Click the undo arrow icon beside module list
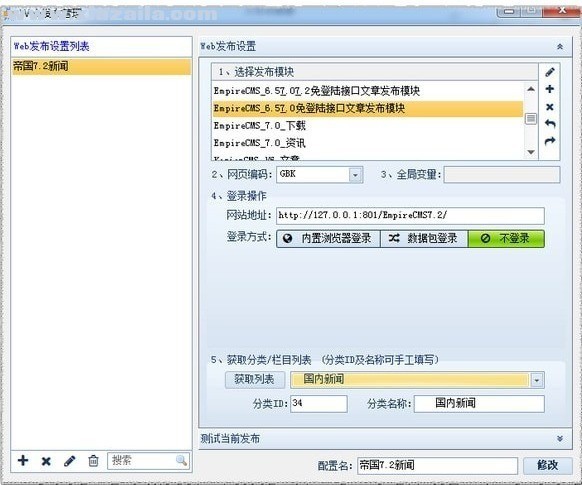 coord(550,123)
